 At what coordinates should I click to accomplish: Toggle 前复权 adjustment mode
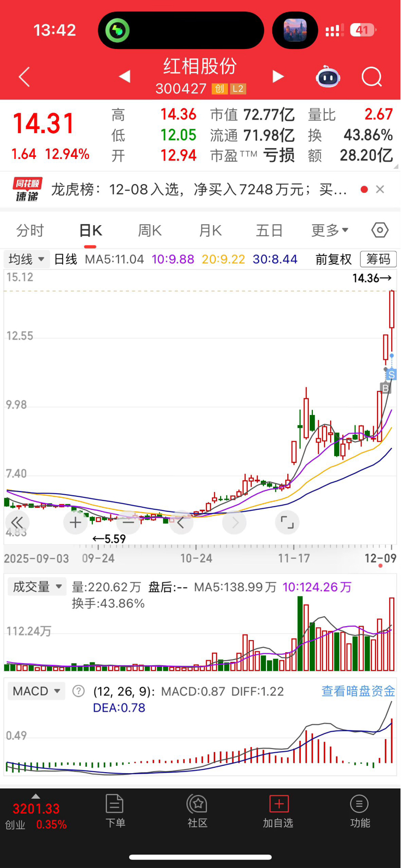(x=334, y=259)
